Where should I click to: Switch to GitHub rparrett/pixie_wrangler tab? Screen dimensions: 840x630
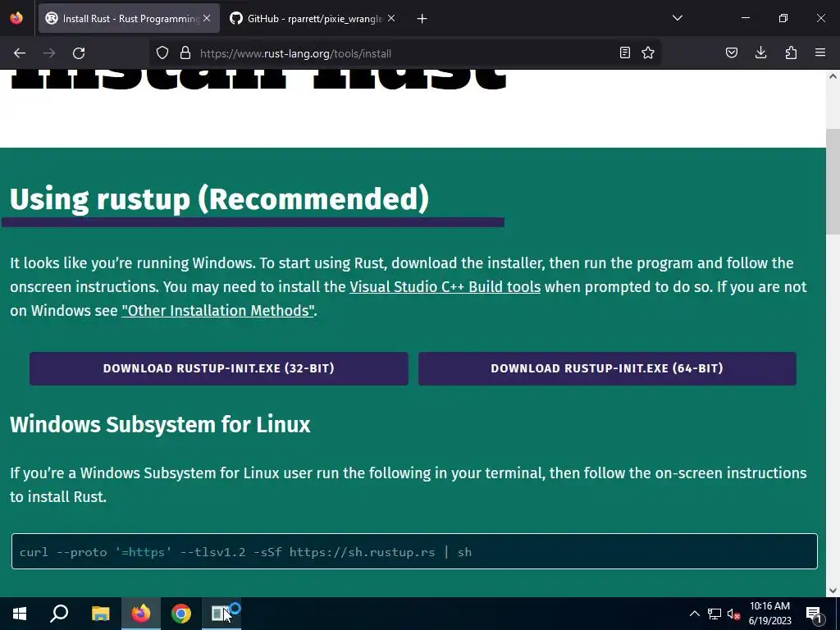click(313, 18)
